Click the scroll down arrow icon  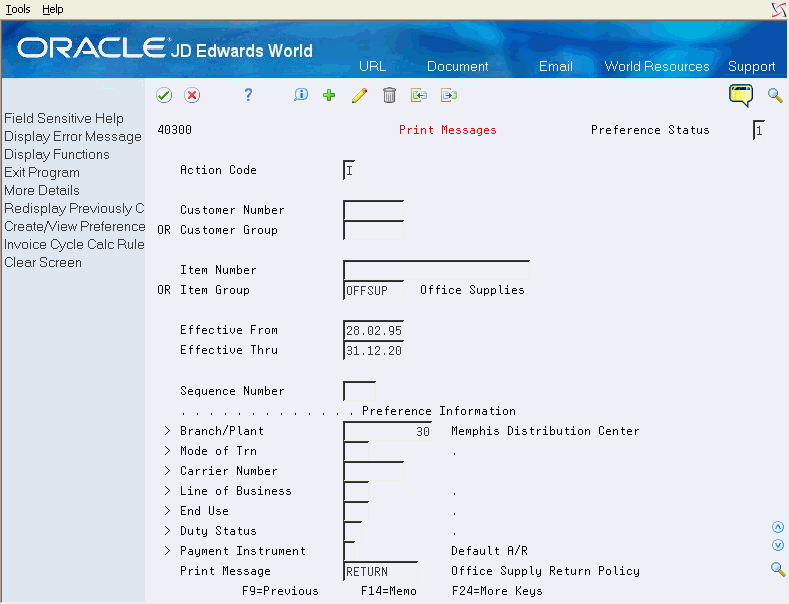coord(778,545)
